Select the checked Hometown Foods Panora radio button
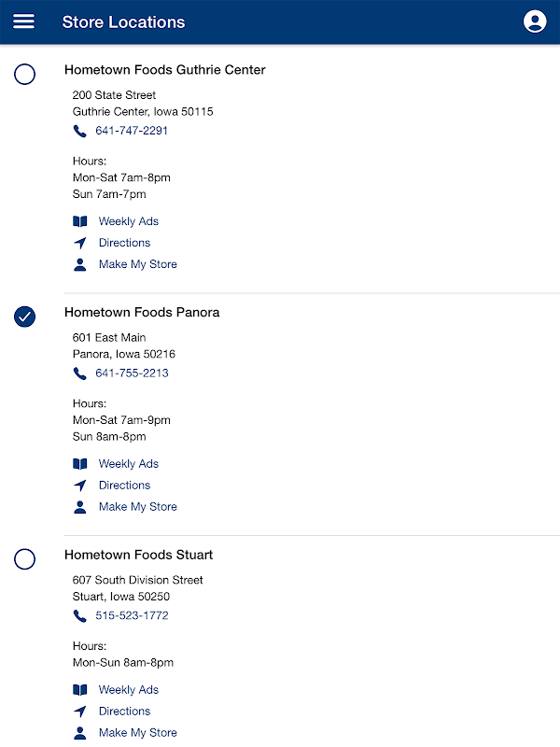 (25, 317)
